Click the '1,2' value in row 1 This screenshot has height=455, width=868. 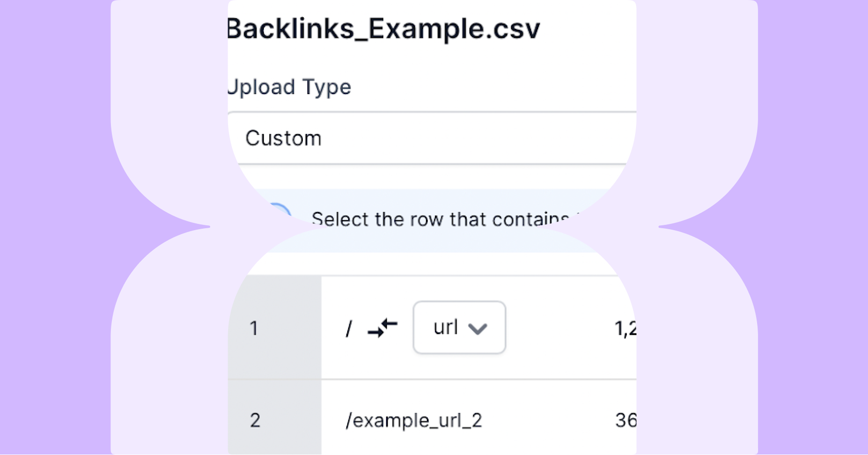625,329
